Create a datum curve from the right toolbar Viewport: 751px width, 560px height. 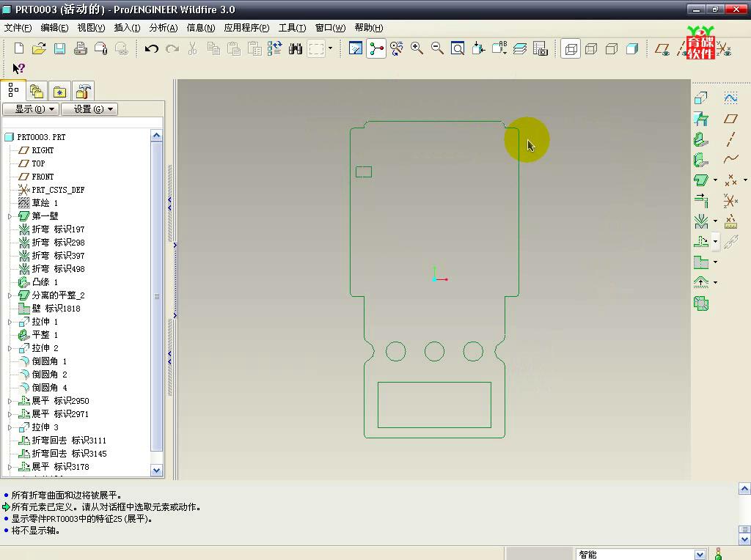click(x=730, y=159)
